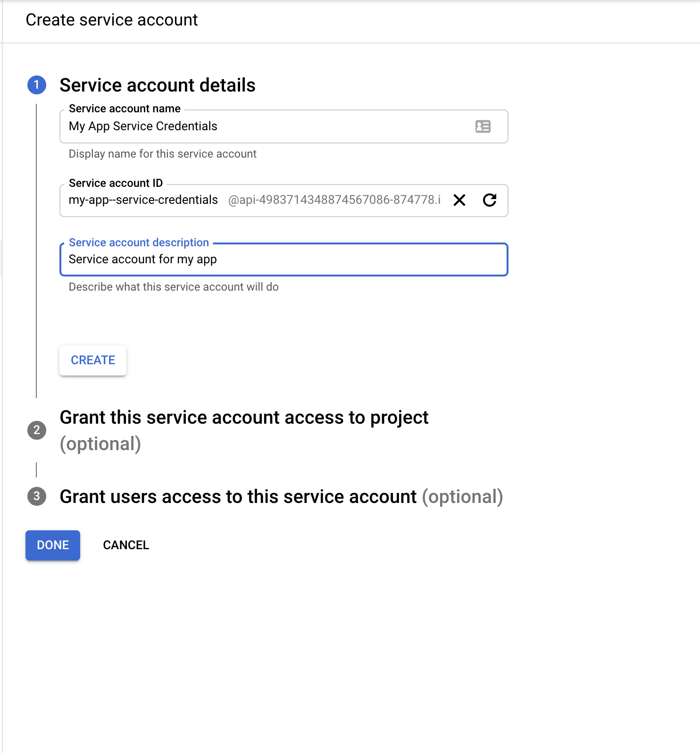Screen dimensions: 700x753
Task: Click the step 3 number circle
Action: pyautogui.click(x=37, y=496)
